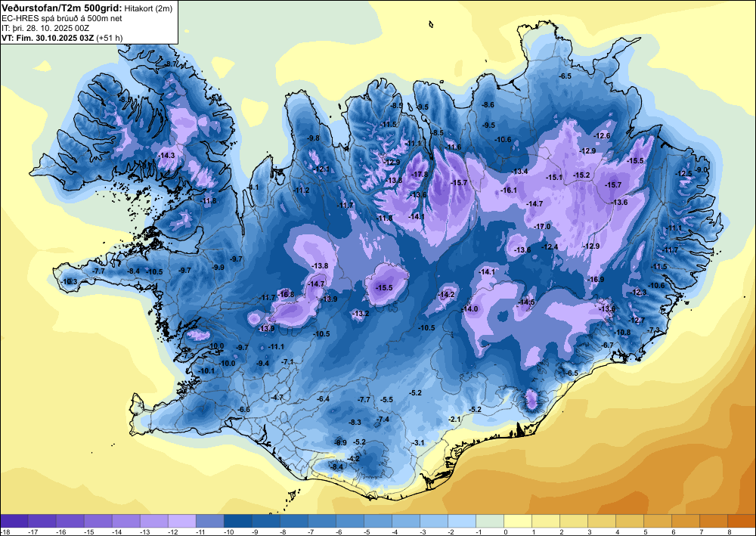
Task: Select the -14.2 temperature reading
Action: pos(447,295)
